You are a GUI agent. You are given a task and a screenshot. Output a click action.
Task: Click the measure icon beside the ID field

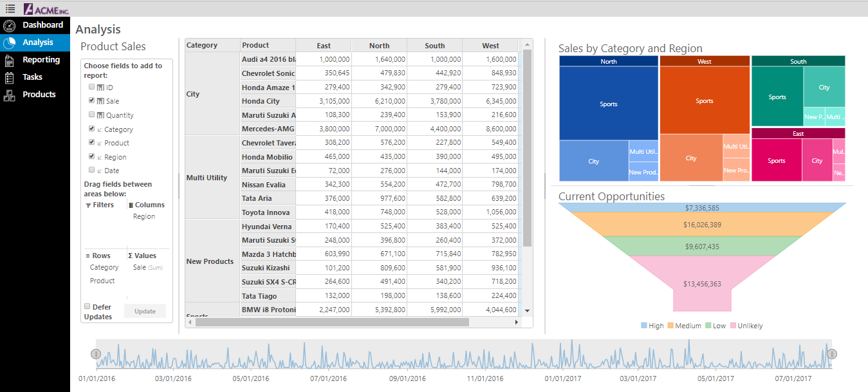(x=100, y=87)
